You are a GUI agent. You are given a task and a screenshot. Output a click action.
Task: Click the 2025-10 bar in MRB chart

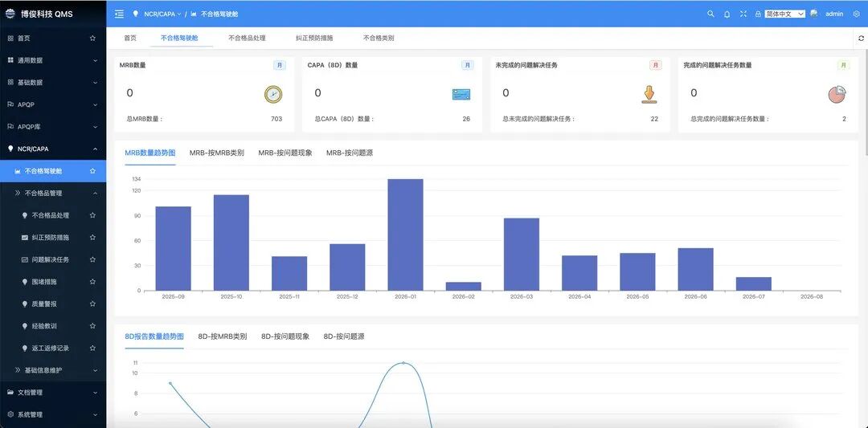[x=231, y=243]
